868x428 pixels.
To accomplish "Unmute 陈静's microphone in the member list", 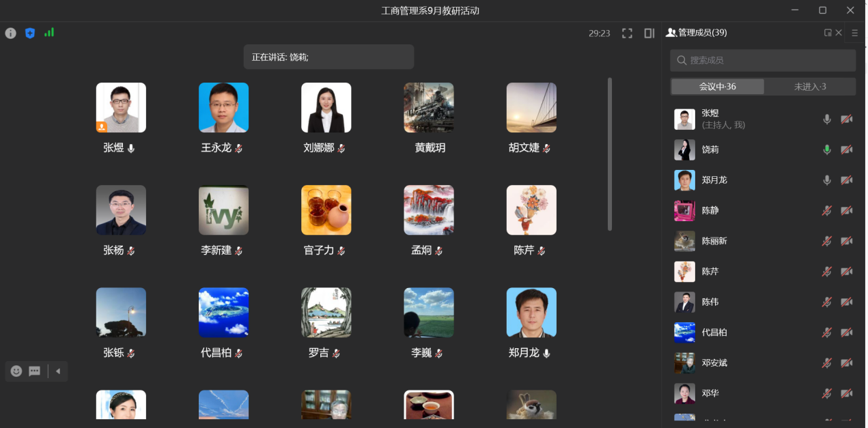I will pos(827,210).
